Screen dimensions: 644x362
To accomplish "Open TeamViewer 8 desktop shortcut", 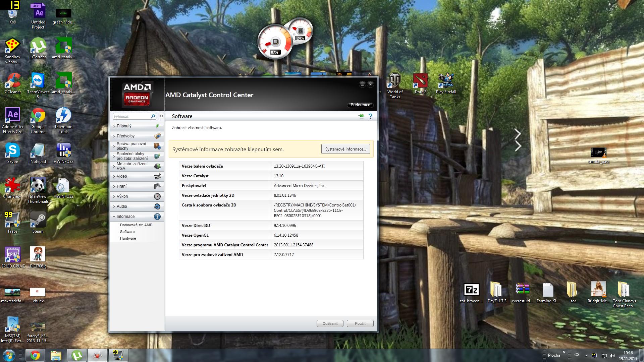I will click(x=38, y=85).
